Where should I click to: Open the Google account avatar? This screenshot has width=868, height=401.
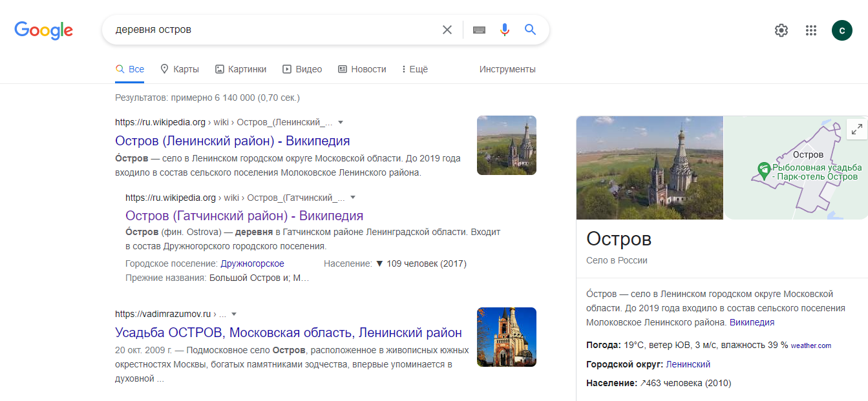(x=842, y=30)
